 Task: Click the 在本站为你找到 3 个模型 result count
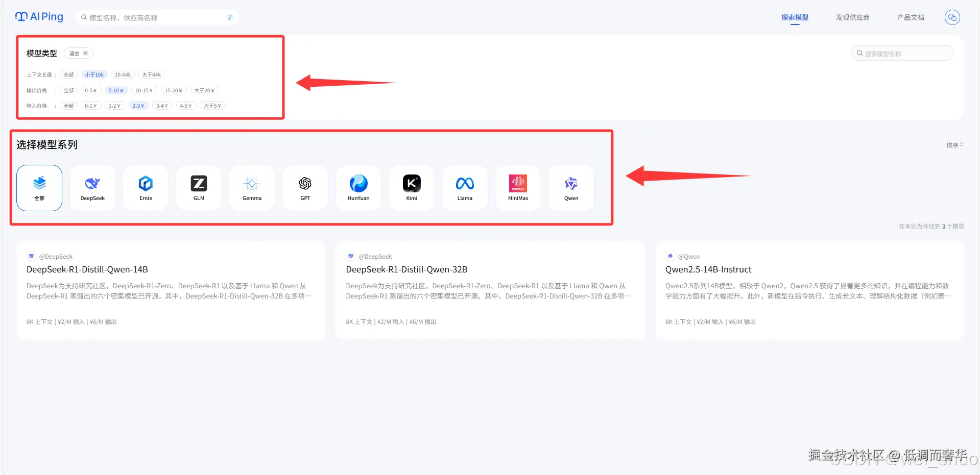point(931,227)
